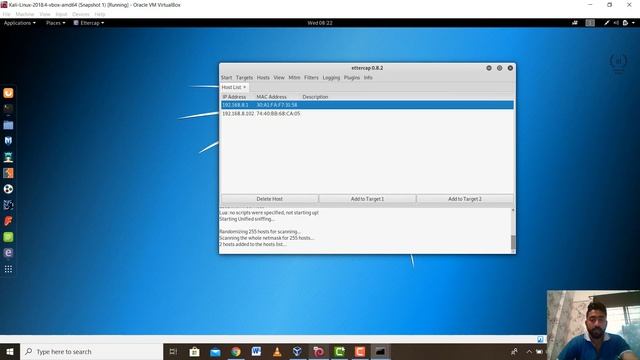Open Microsoft Word from taskbar
The height and width of the screenshot is (360, 640).
256,351
